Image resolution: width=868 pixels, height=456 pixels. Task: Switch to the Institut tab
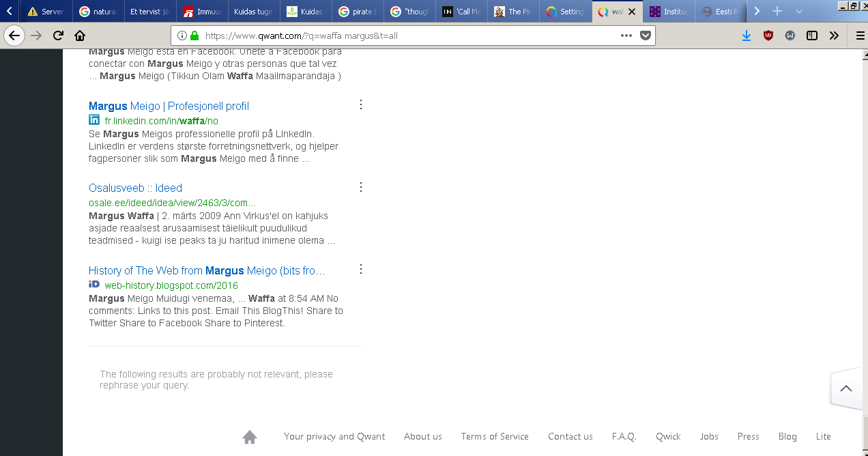tap(668, 12)
